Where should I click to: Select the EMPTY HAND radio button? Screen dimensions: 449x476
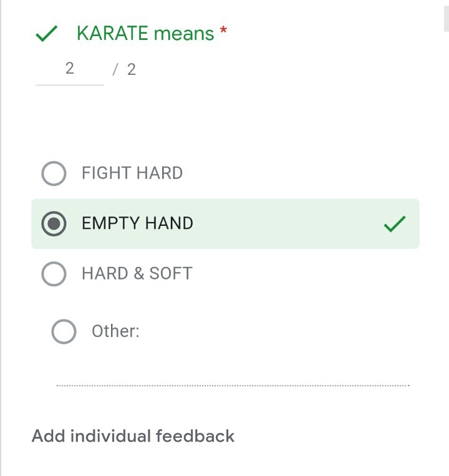[54, 224]
